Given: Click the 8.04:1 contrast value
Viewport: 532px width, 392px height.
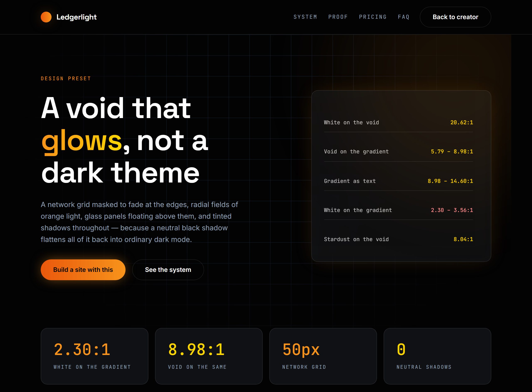Looking at the screenshot, I should click(x=463, y=239).
